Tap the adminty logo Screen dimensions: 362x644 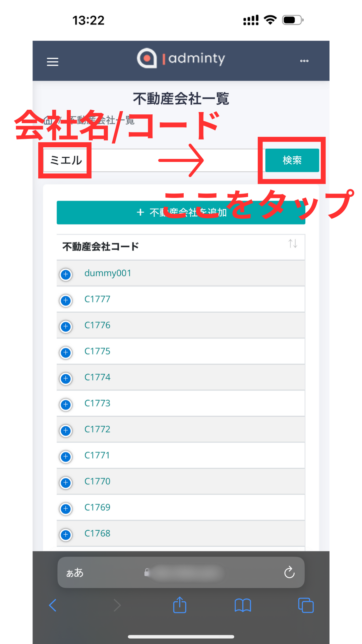tap(181, 58)
